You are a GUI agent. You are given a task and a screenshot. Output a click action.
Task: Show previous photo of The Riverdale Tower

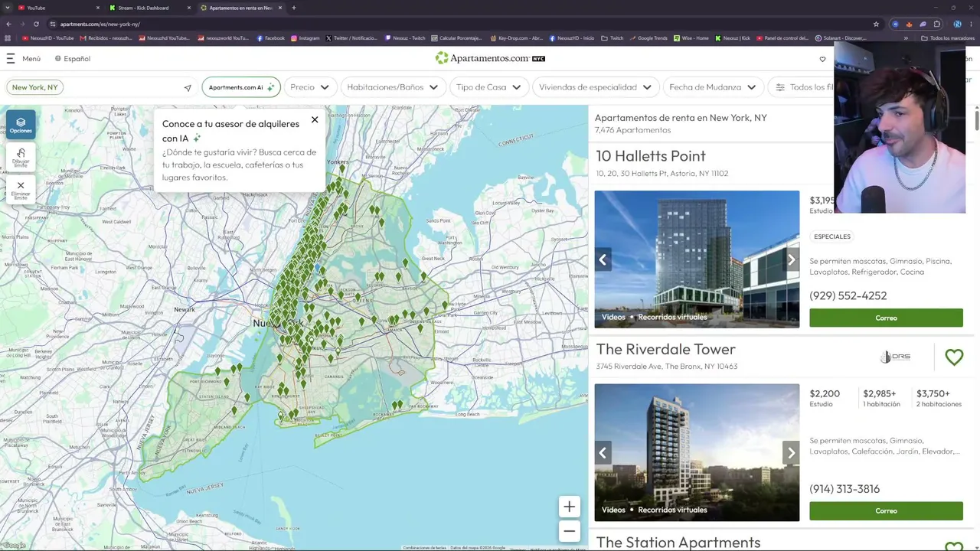point(603,452)
